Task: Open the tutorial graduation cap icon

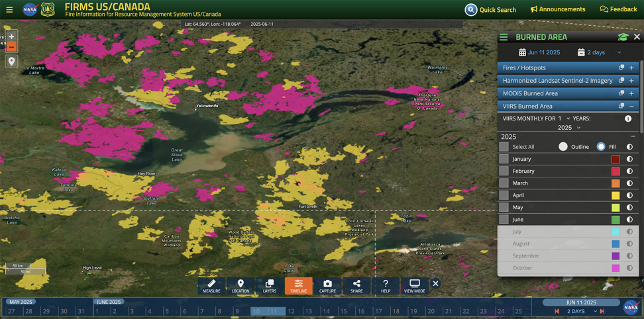Action: tap(623, 37)
